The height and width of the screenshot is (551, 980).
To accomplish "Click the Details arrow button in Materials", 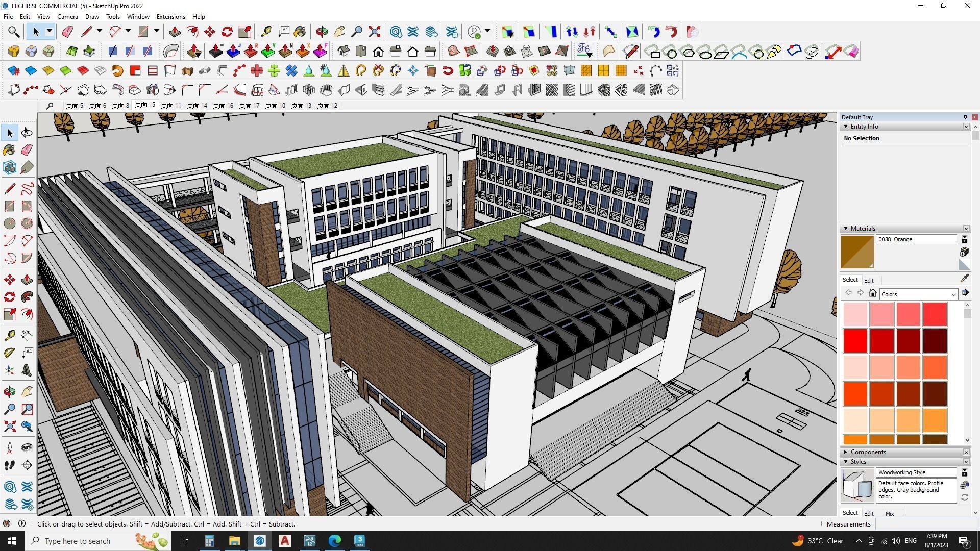I will click(x=965, y=293).
